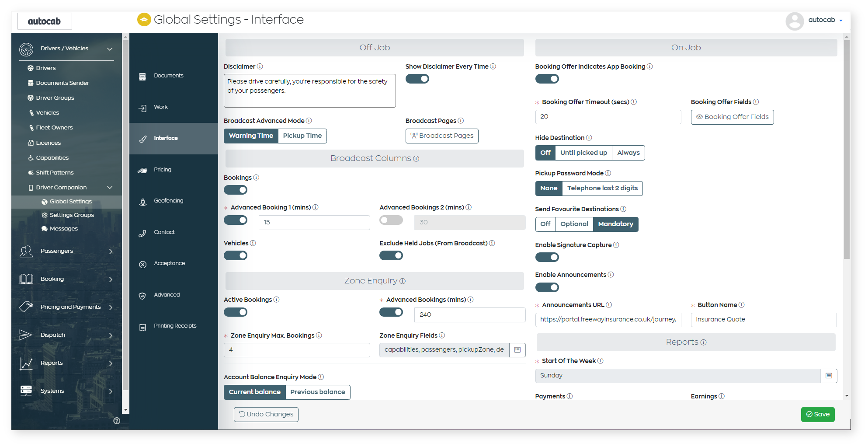Enable Advanced Bookings 2
The image size is (868, 447).
(x=391, y=220)
